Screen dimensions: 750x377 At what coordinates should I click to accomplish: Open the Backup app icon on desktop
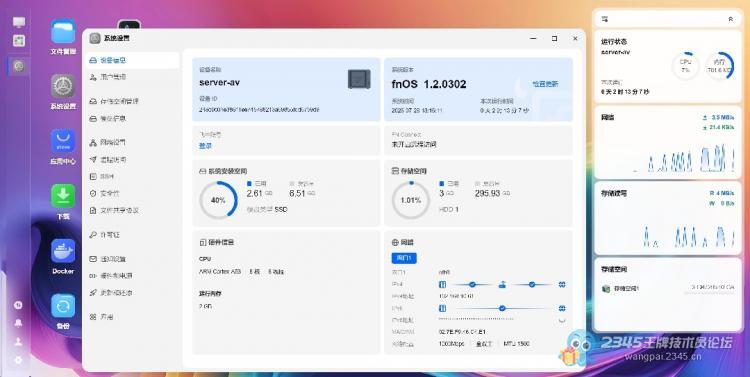63,306
